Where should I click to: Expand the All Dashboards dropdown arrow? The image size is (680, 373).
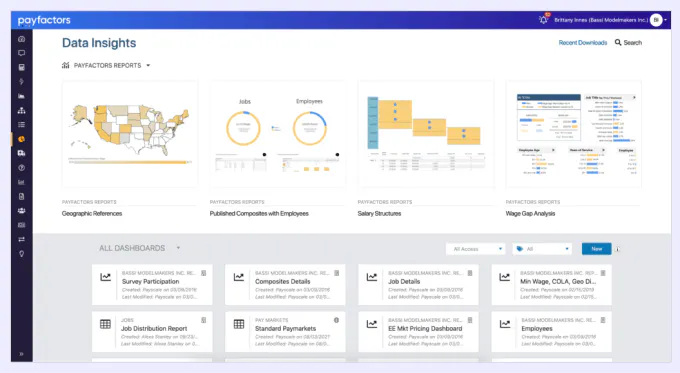pos(178,248)
